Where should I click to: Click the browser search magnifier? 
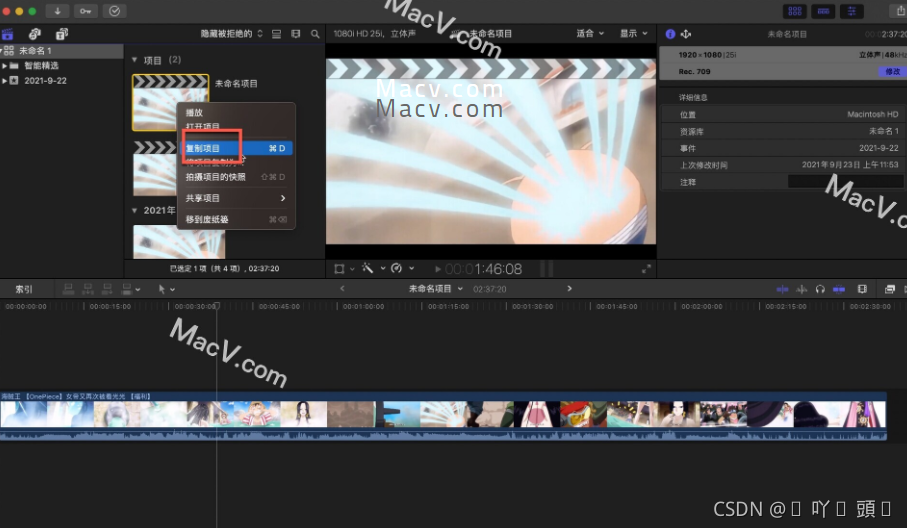(x=315, y=34)
